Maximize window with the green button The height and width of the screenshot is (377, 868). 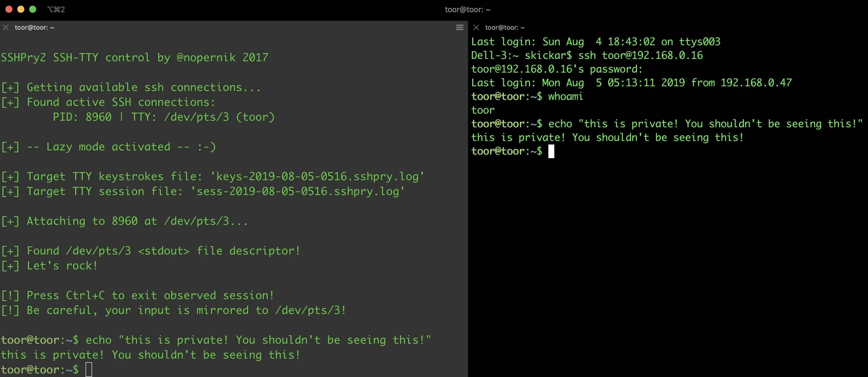33,9
